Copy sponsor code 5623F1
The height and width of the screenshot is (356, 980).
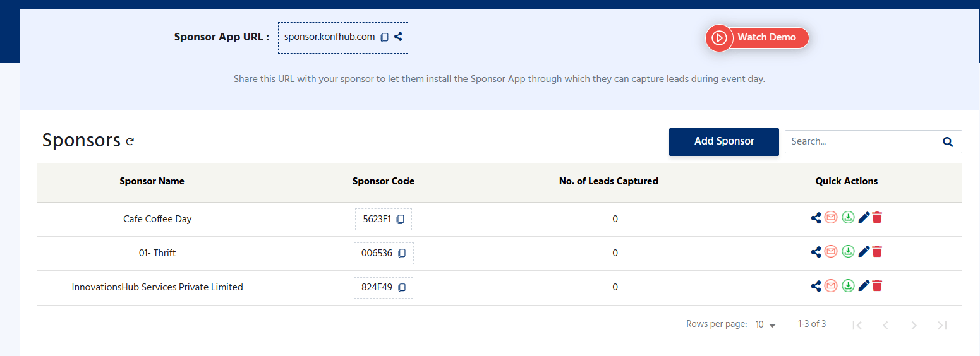[x=400, y=220]
